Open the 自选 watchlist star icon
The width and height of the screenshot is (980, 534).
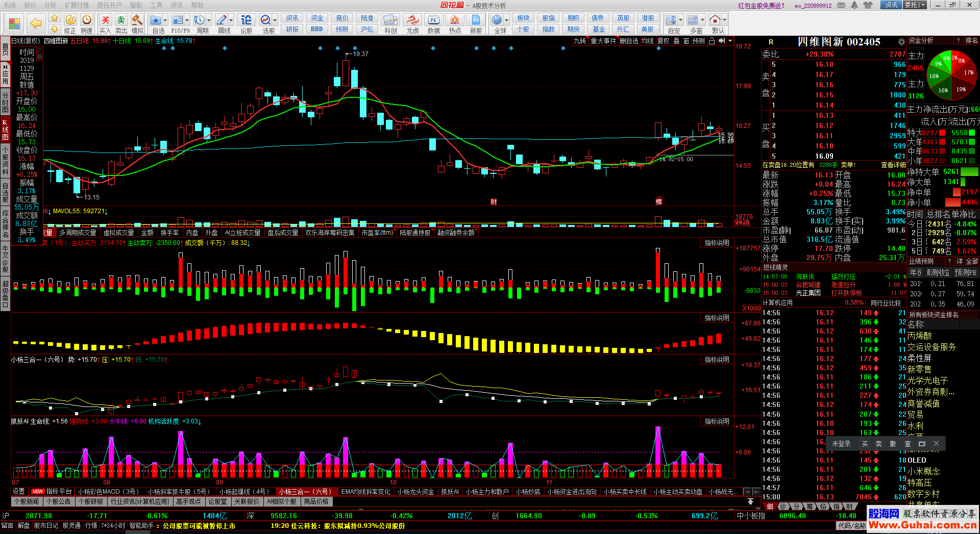tap(156, 24)
